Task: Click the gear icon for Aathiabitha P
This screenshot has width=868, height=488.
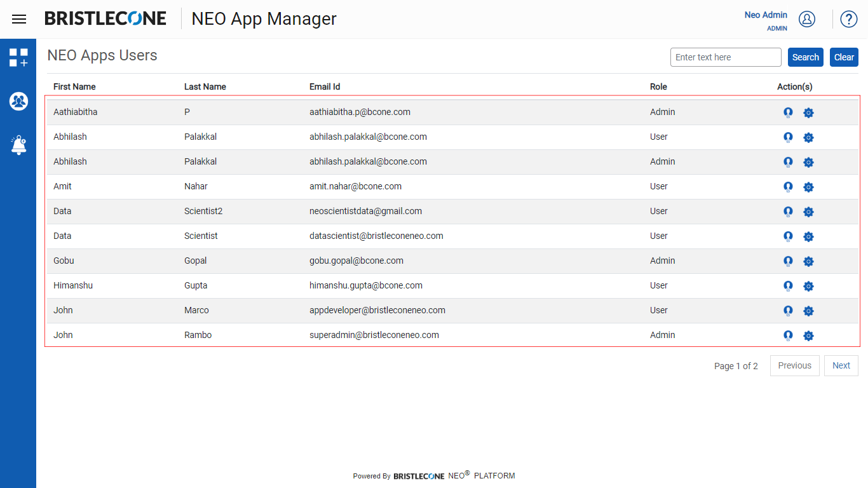Action: (x=808, y=112)
